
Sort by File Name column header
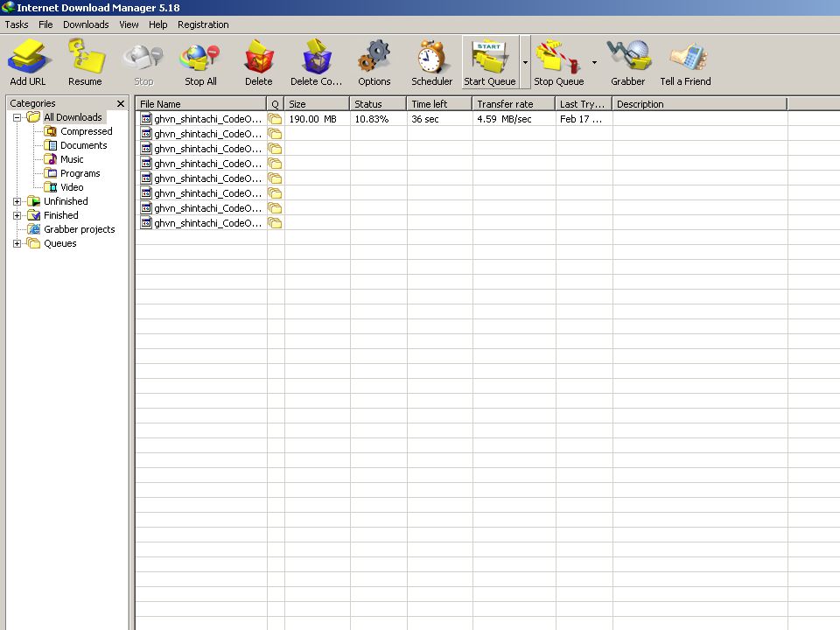[x=201, y=104]
